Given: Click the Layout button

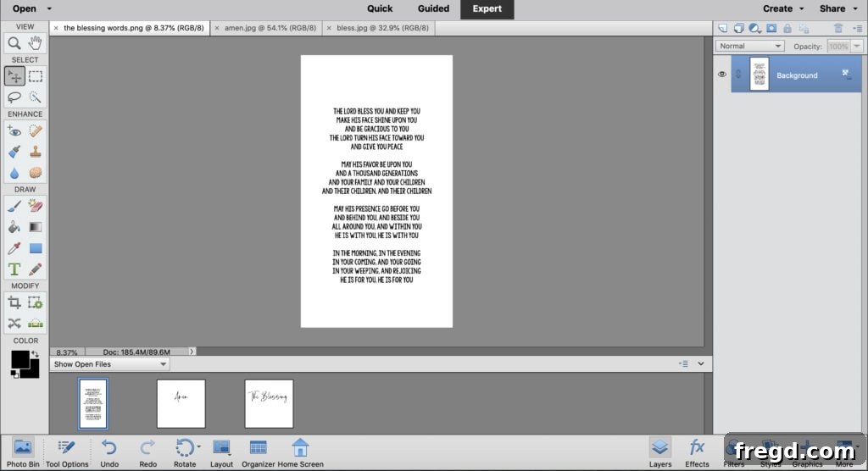Looking at the screenshot, I should coord(221,452).
